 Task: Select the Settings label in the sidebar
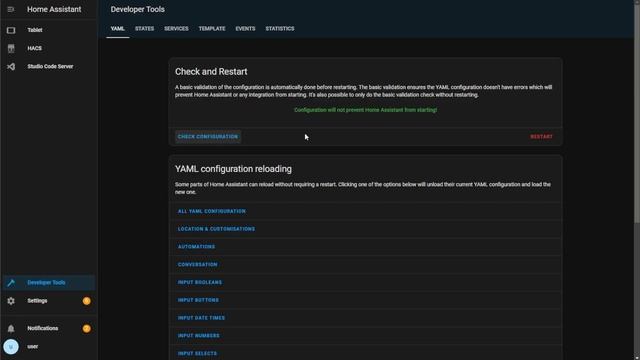[x=37, y=301]
